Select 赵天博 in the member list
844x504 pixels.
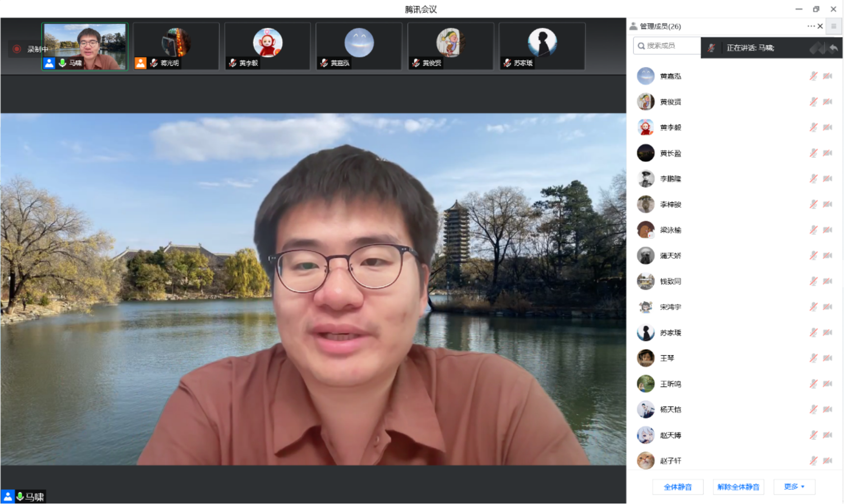(670, 435)
